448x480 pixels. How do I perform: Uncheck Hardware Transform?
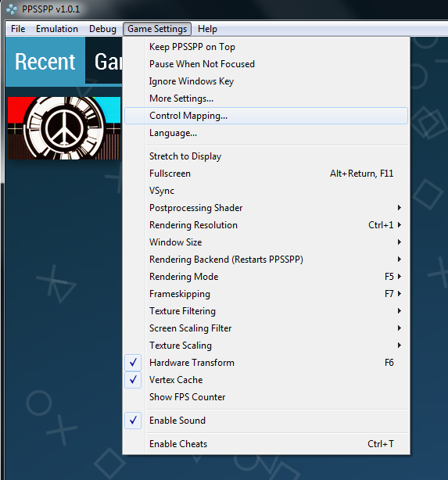coord(266,363)
